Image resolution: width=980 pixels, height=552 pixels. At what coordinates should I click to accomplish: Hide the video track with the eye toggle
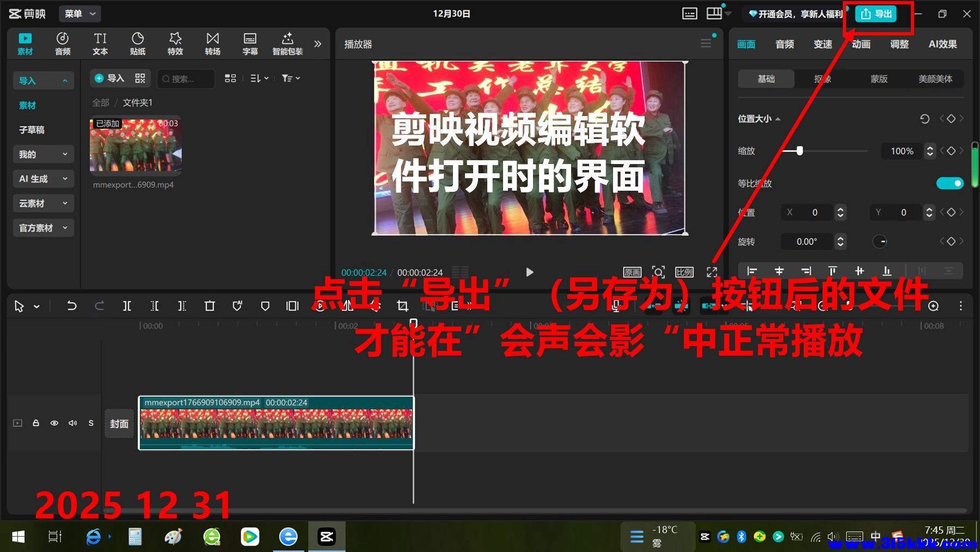pos(54,423)
